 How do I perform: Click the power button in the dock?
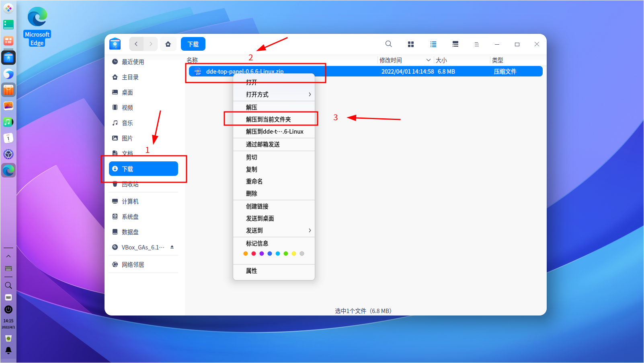[8, 309]
